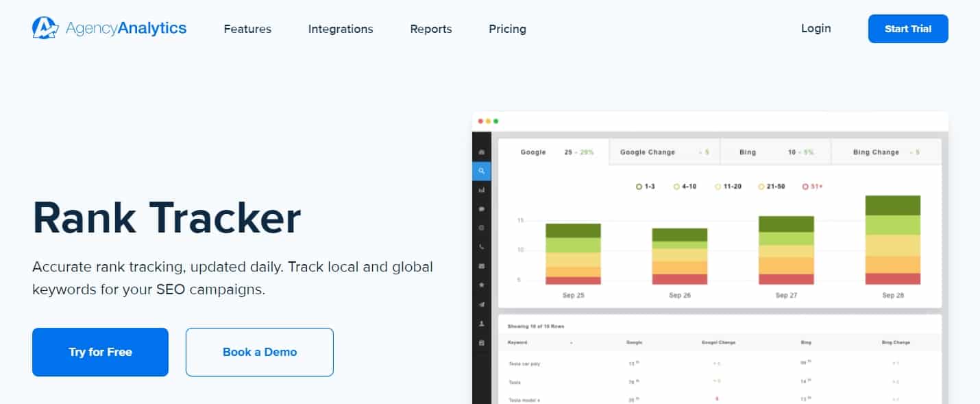Click the phone icon in sidebar

pos(482,246)
